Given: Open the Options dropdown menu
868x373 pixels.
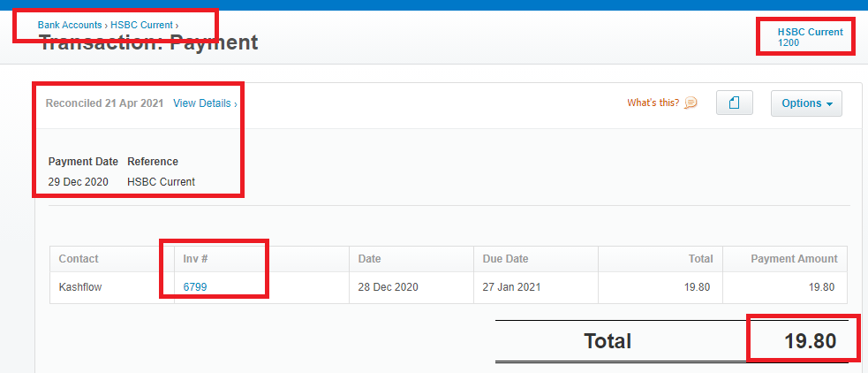Looking at the screenshot, I should pyautogui.click(x=806, y=103).
